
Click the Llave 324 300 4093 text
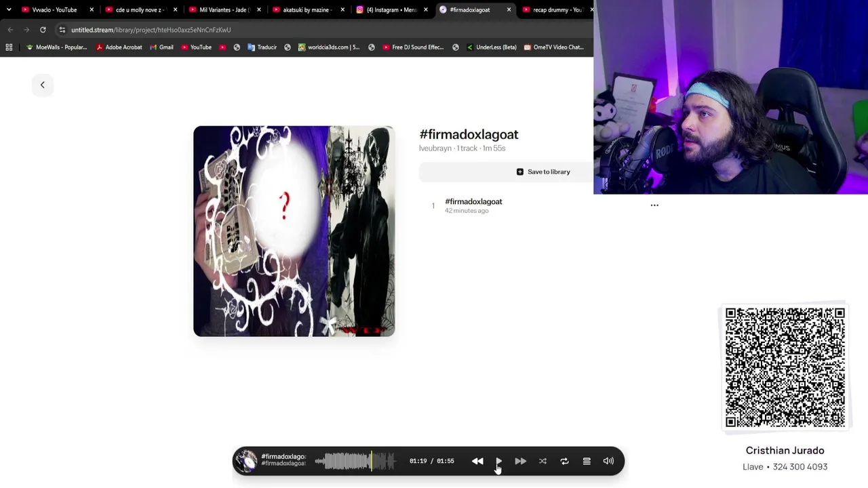[x=785, y=467]
